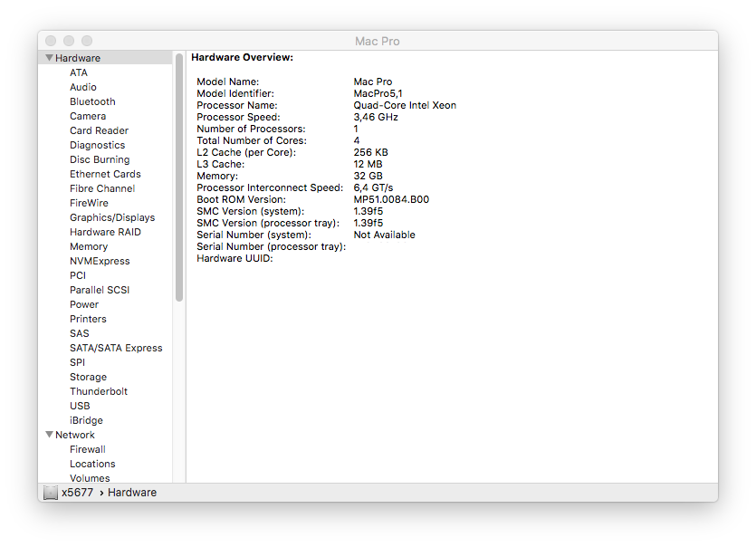This screenshot has width=756, height=547.
Task: Click the Model Name value Mac Pro
Action: (373, 82)
